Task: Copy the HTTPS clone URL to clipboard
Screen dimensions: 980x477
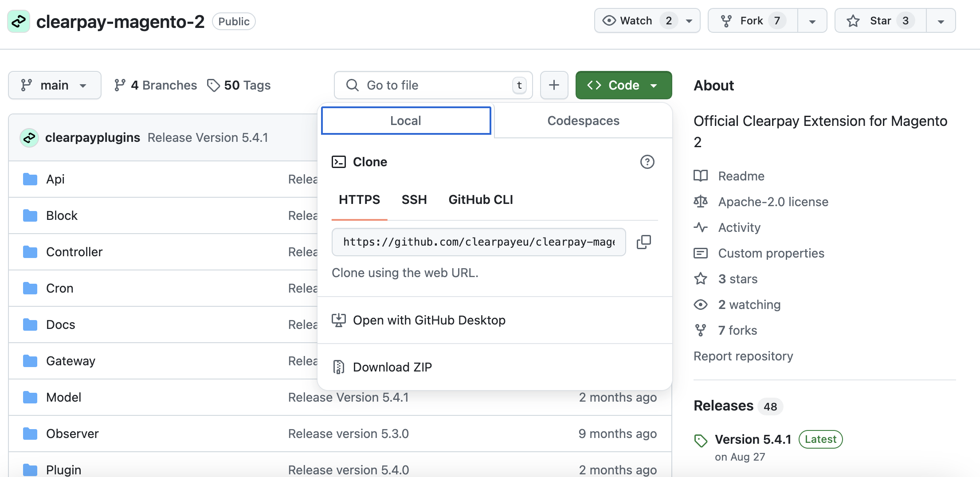Action: tap(643, 242)
